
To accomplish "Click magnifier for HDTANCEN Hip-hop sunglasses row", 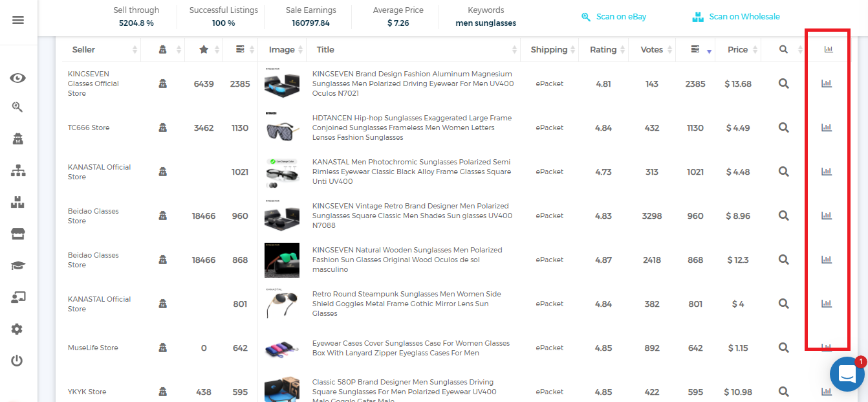I will tap(783, 128).
